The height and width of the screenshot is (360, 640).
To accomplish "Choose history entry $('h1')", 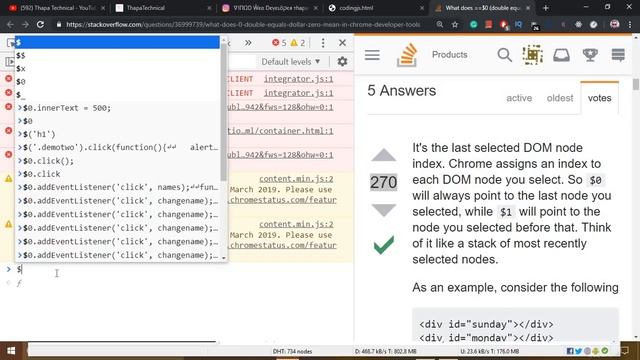I will tap(118, 134).
